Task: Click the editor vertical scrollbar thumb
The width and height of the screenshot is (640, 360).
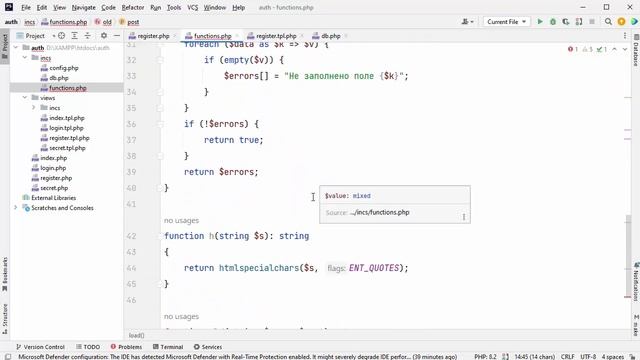Action: pos(629,256)
